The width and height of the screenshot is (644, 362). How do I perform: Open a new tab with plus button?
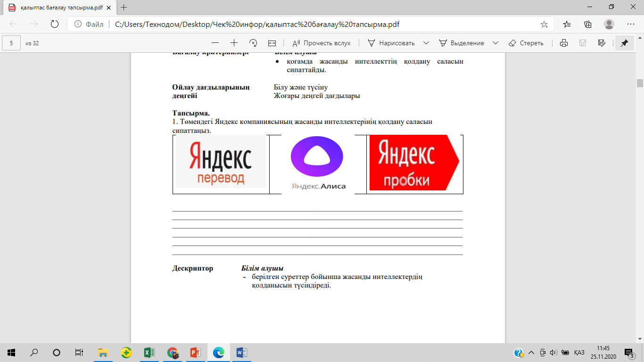(x=124, y=8)
